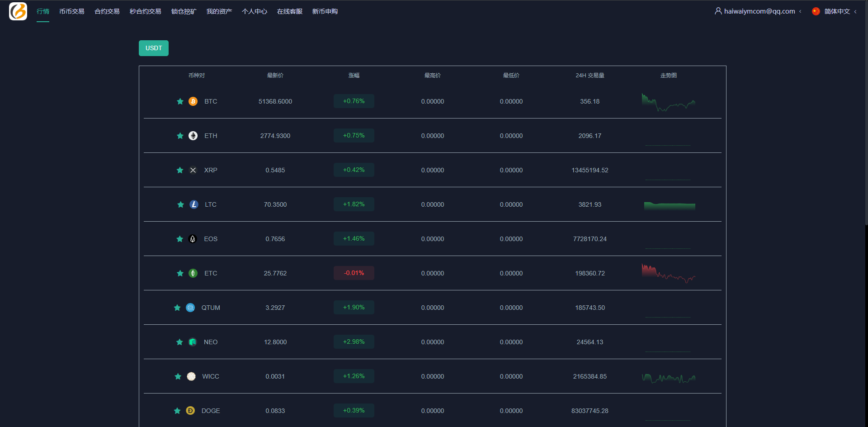Click the QTUM coin icon

pos(190,308)
